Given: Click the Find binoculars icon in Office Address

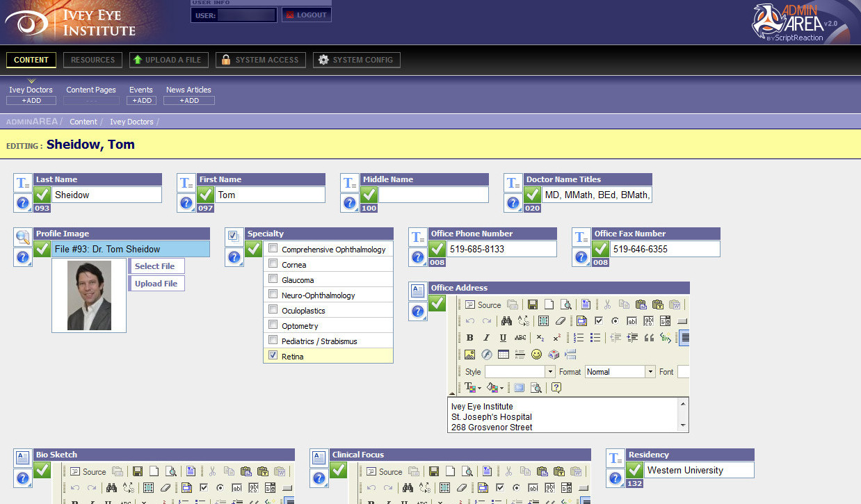Looking at the screenshot, I should click(x=506, y=321).
